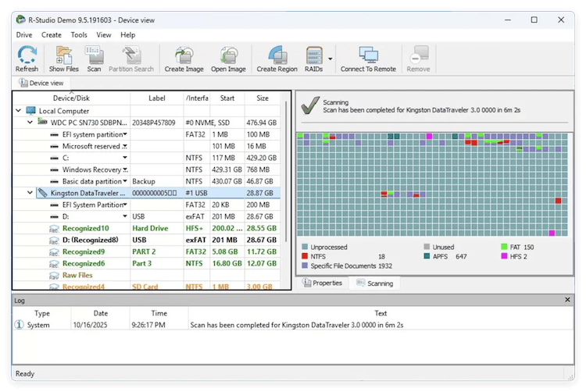Open the C: partition dropdown arrow
The width and height of the screenshot is (586, 392).
[x=124, y=158]
